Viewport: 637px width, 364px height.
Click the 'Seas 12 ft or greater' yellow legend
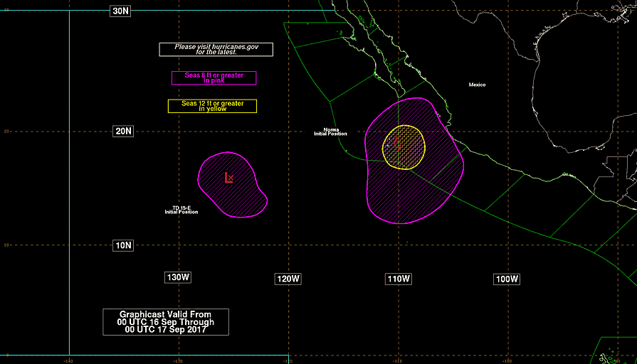point(213,106)
